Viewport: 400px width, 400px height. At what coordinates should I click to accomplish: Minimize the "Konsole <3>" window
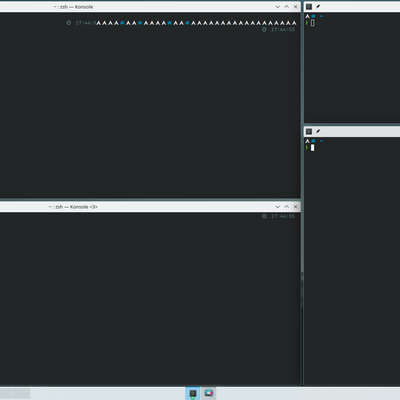(278, 207)
